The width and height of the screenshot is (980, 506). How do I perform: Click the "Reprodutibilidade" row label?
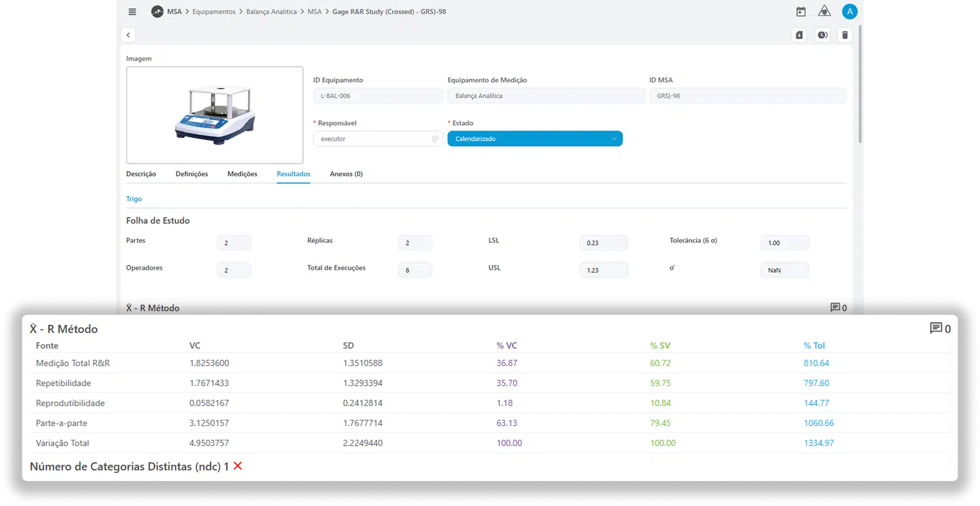(71, 403)
